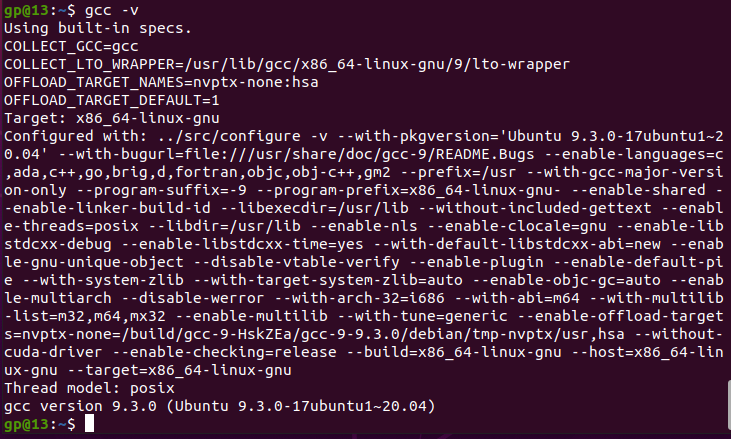This screenshot has height=439, width=731.
Task: Click the 'Thread model: posix' line
Action: tap(90, 389)
